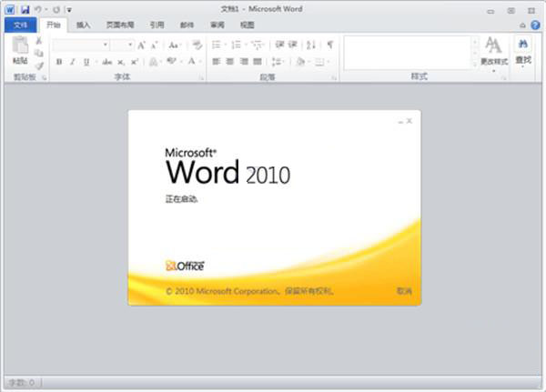The width and height of the screenshot is (546, 392).
Task: Click the Sort (A-Z) icon
Action: 311,44
